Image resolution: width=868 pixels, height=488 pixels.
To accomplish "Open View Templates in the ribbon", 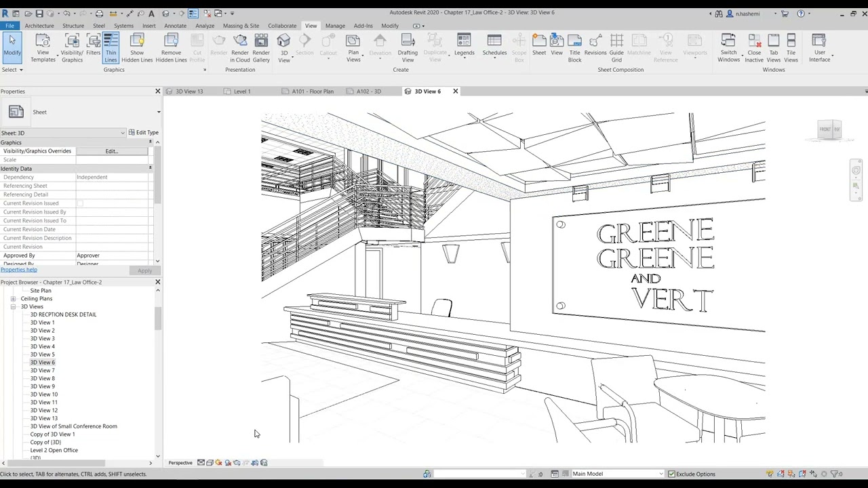I will (43, 48).
